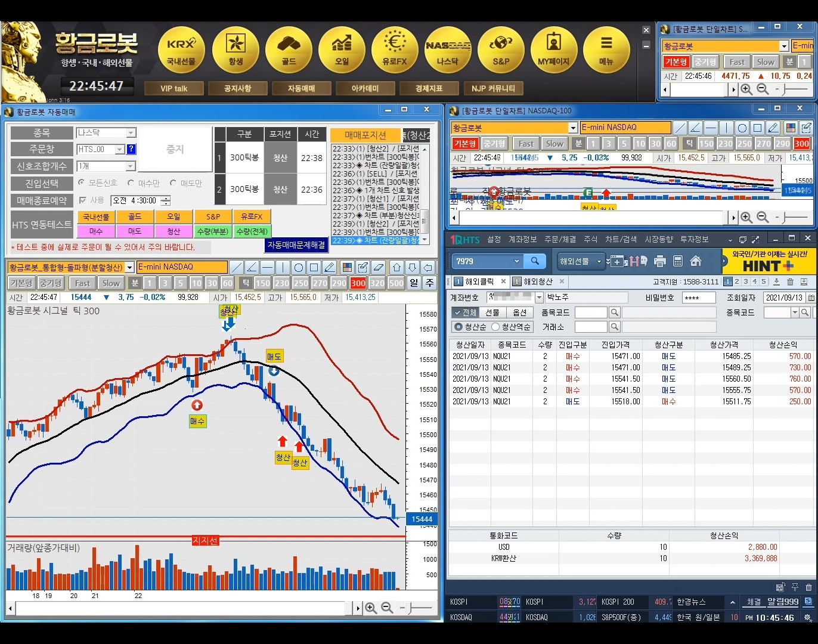
Task: Select trend line tool in main chart toolbar
Action: point(237,267)
